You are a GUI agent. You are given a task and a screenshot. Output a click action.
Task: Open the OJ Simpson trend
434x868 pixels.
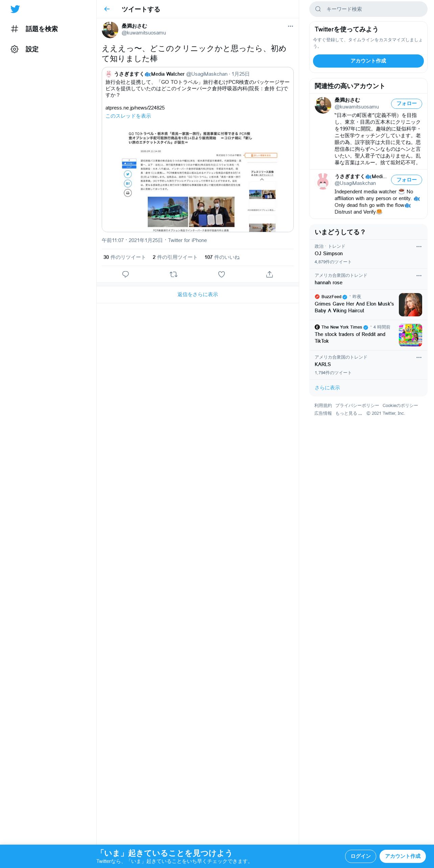click(x=368, y=254)
